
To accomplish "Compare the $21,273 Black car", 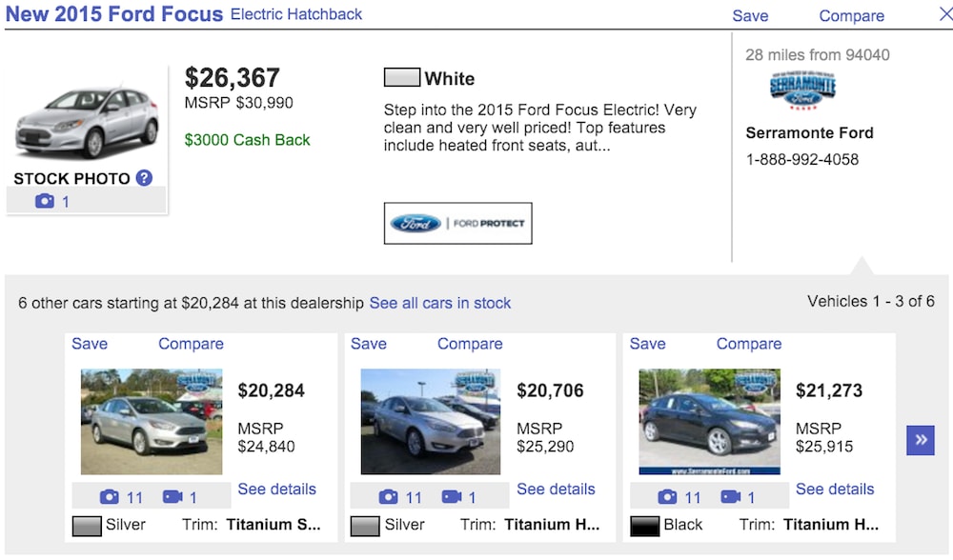I will tap(749, 344).
